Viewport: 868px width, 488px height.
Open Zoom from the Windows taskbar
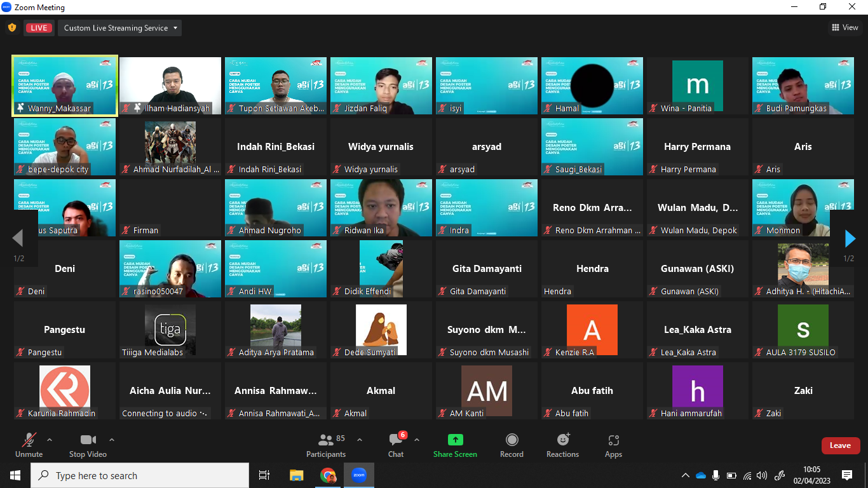[x=359, y=475]
